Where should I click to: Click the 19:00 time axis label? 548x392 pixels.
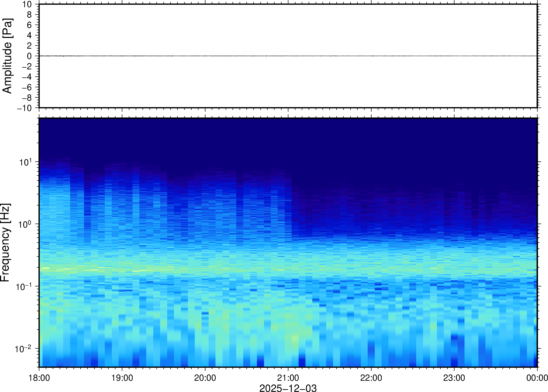[122, 378]
